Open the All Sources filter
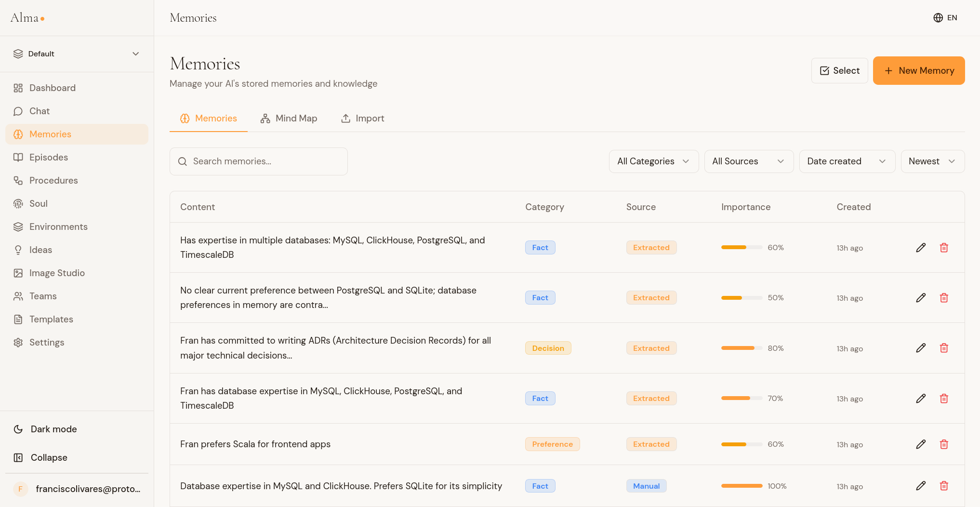This screenshot has width=980, height=507. point(749,161)
